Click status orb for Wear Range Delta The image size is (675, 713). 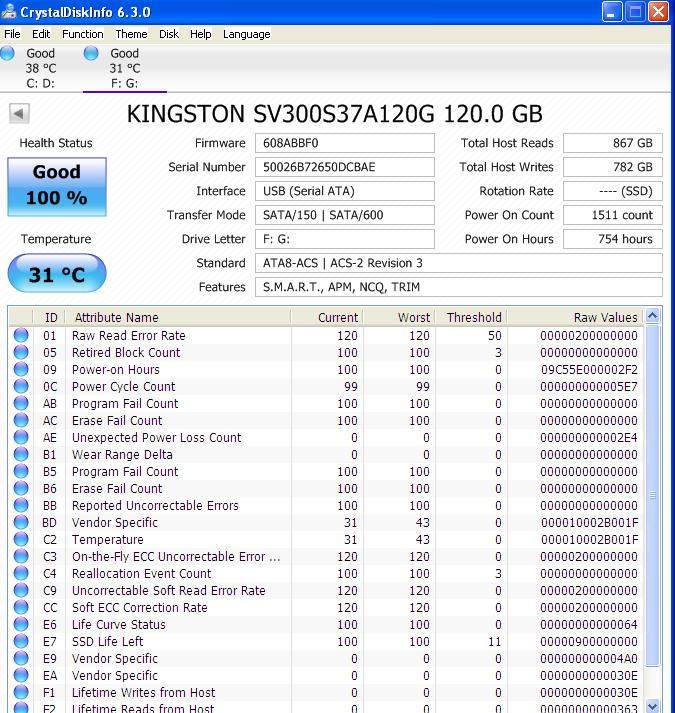[x=20, y=455]
